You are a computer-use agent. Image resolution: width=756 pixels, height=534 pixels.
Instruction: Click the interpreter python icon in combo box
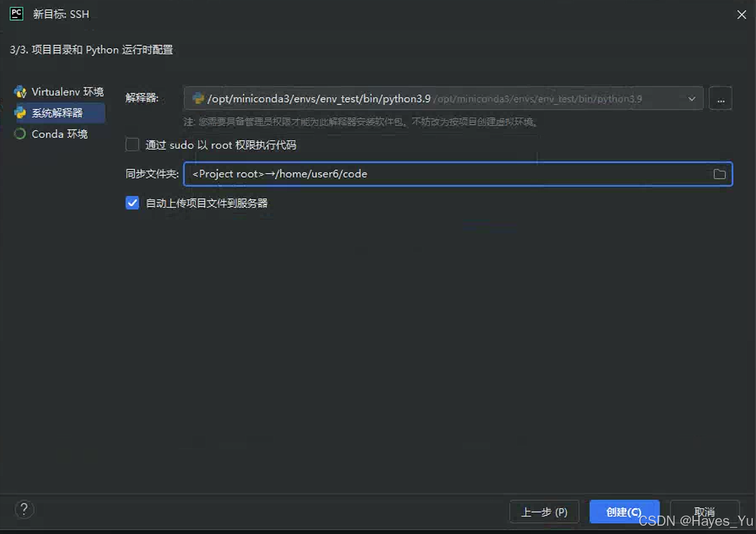(198, 98)
